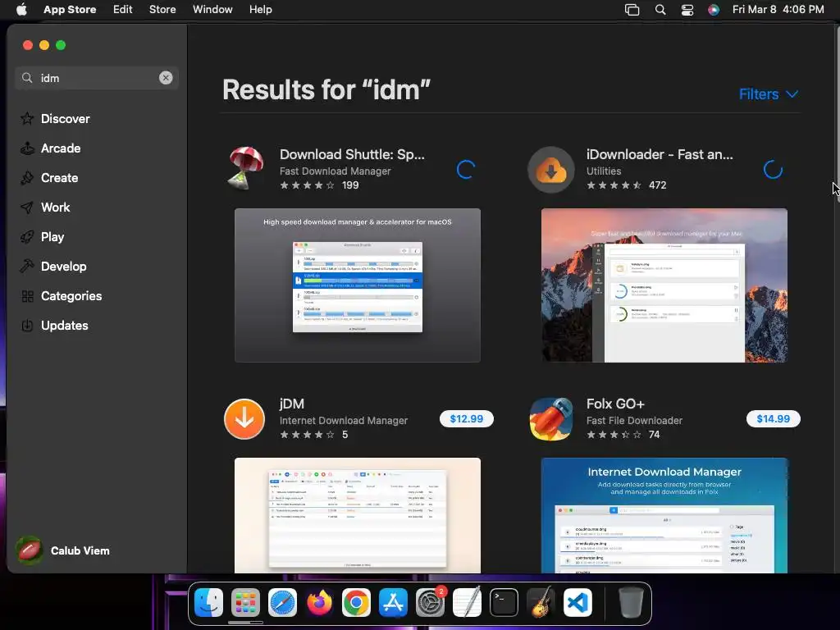Viewport: 840px width, 630px height.
Task: Click the Download Shuttle 199 star rating
Action: coord(319,185)
